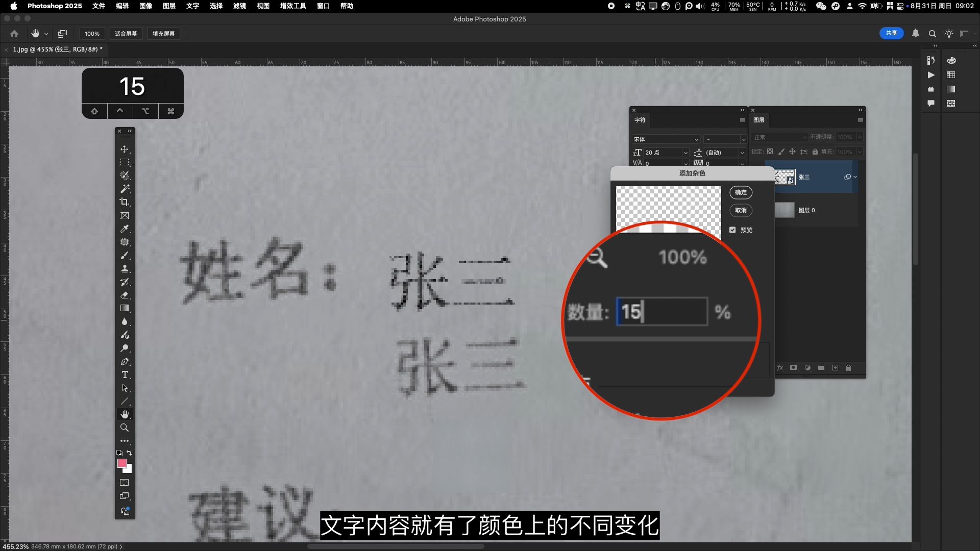Open the 图层 menu in menu bar
Screen dimensions: 980x551
coord(169,6)
